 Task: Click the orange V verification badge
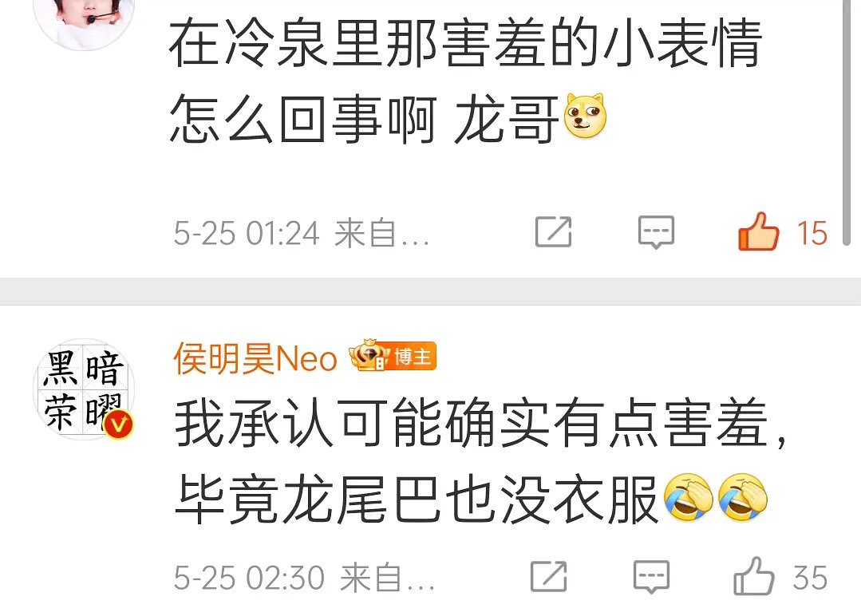119,424
